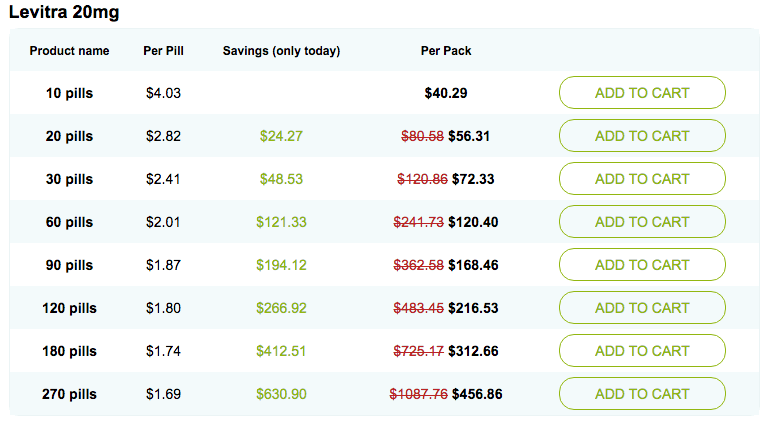777x426 pixels.
Task: Add the 120 pills pack to cart
Action: 642,308
